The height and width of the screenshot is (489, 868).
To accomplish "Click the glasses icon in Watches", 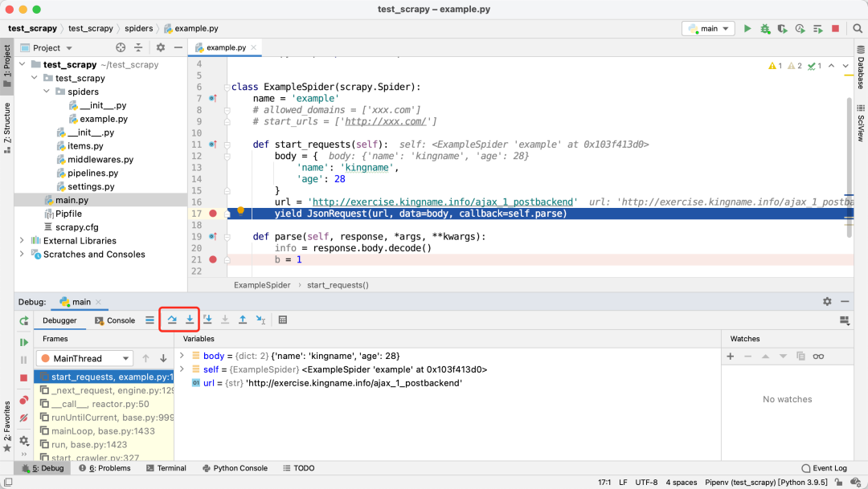I will [x=818, y=357].
